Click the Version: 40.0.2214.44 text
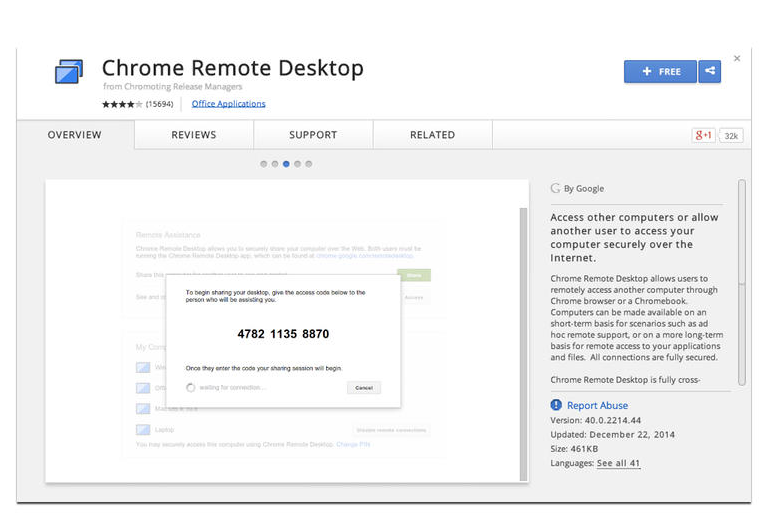Screen dimensions: 769x524 click(595, 420)
